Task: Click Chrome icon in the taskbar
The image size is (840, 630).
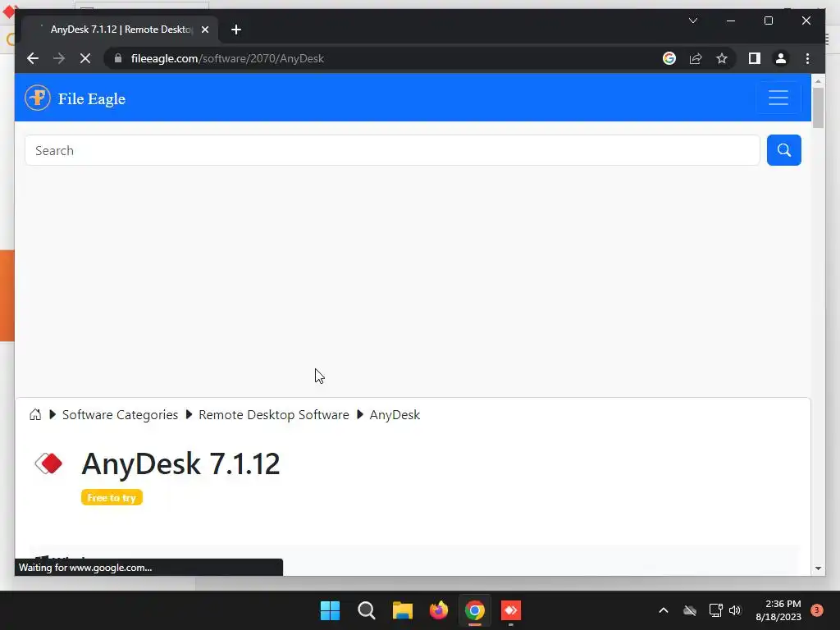Action: coord(475,610)
